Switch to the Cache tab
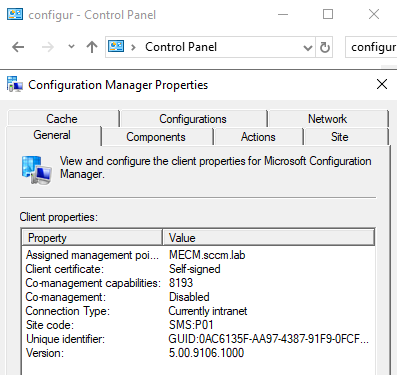 click(x=62, y=119)
